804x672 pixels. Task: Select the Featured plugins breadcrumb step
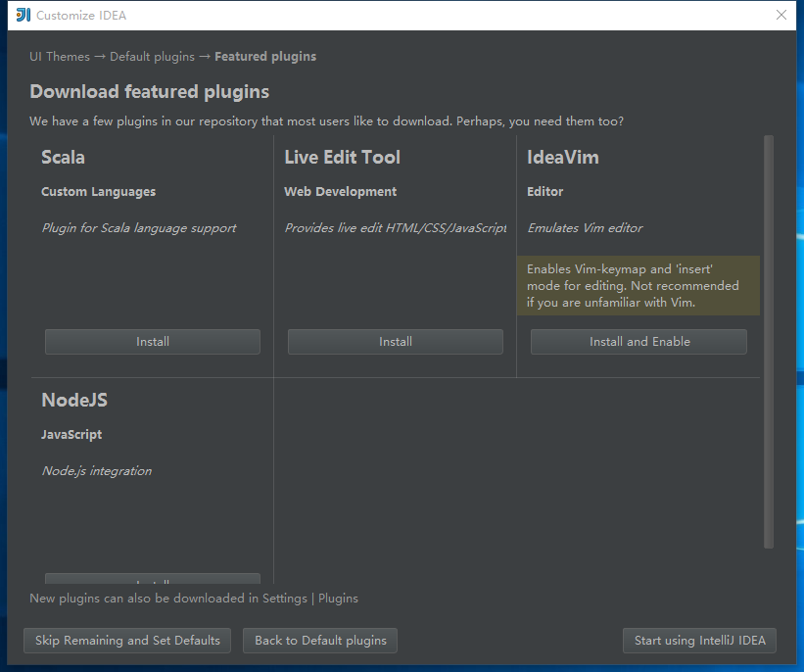(265, 57)
